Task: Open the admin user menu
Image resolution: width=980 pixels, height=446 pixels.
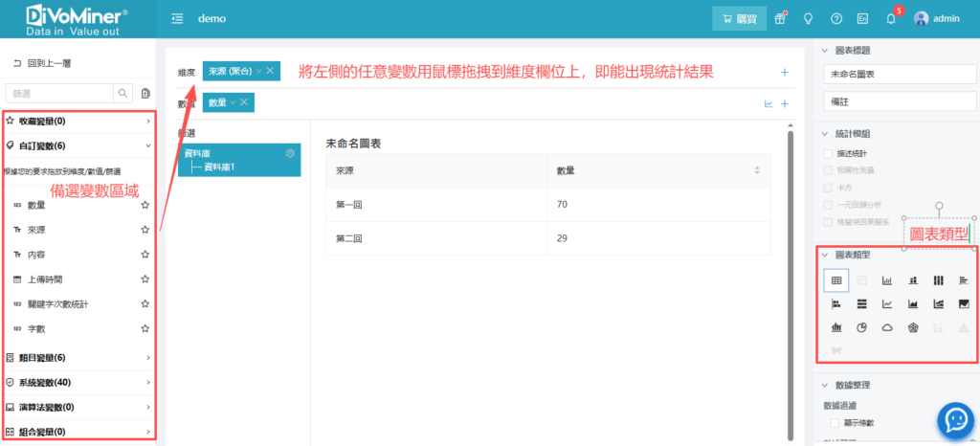Action: pos(936,18)
